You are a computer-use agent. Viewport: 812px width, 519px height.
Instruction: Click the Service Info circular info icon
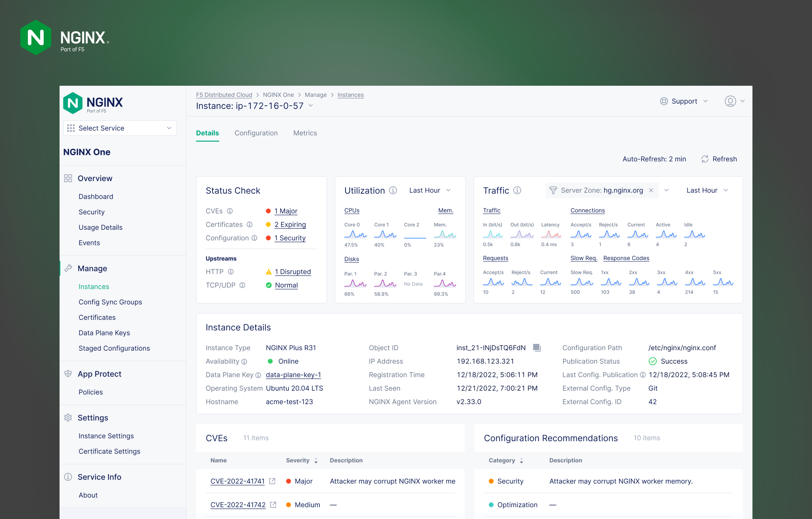point(68,477)
